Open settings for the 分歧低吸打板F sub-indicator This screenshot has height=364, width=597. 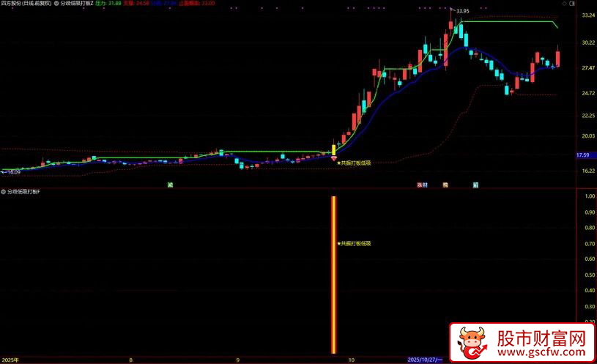[4, 192]
